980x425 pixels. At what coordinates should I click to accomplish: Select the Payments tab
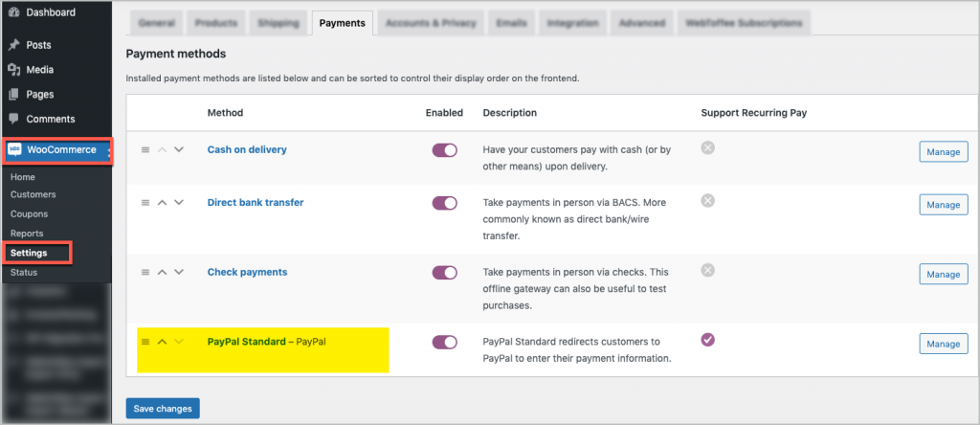tap(342, 23)
